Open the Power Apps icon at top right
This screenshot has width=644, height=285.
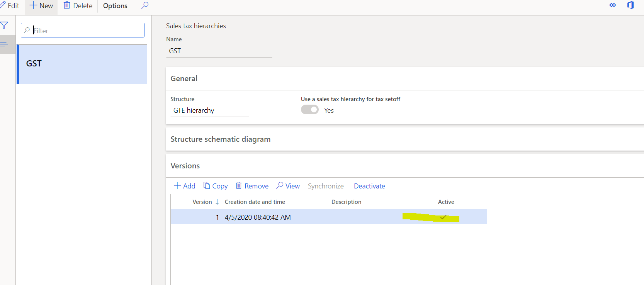coord(613,5)
